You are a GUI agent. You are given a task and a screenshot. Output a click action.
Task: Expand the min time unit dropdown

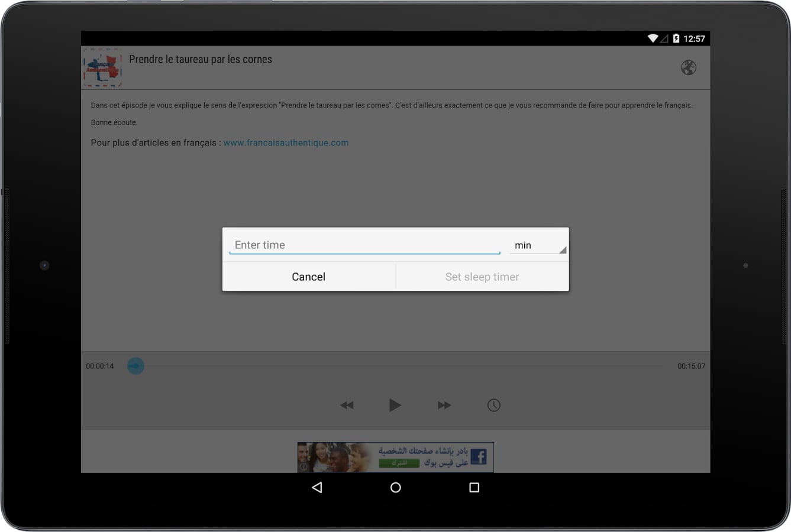tap(538, 245)
